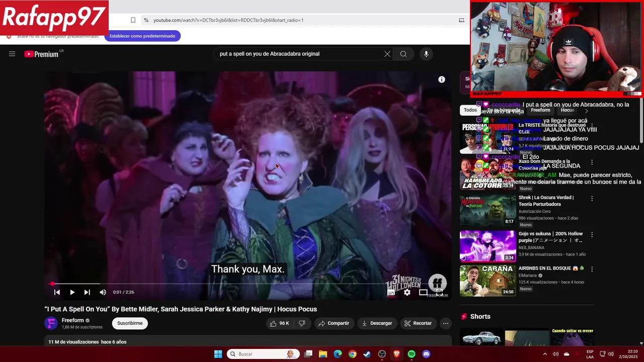Image resolution: width=644 pixels, height=362 pixels.
Task: Dislike the video
Action: click(x=302, y=323)
